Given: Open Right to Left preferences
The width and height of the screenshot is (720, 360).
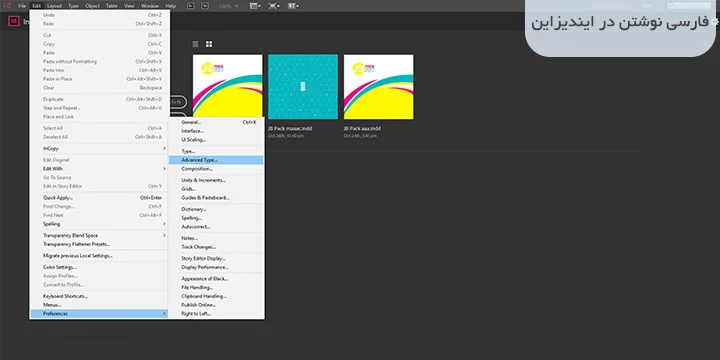Looking at the screenshot, I should (x=216, y=314).
